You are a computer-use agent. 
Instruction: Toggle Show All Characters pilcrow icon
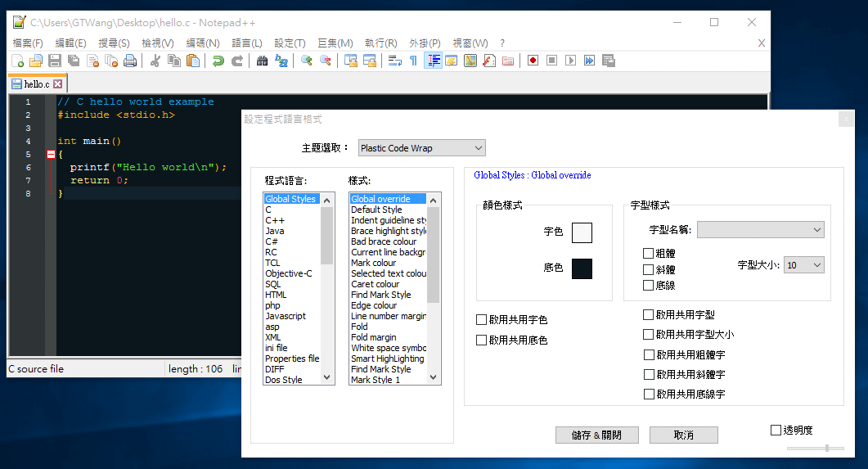coord(413,61)
